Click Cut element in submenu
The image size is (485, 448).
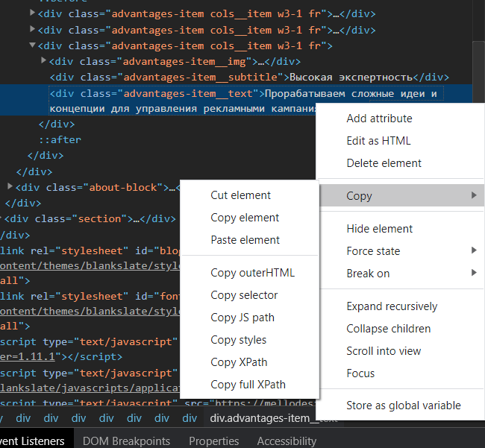(x=240, y=195)
